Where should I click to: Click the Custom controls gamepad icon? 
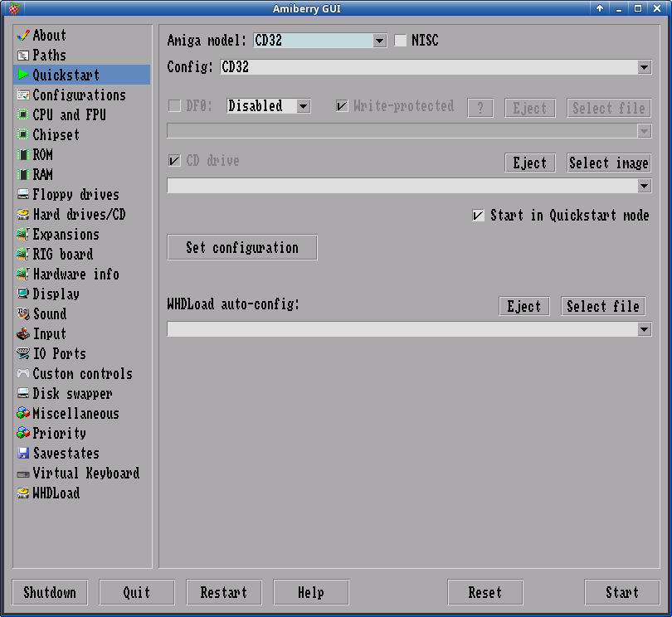[x=22, y=374]
